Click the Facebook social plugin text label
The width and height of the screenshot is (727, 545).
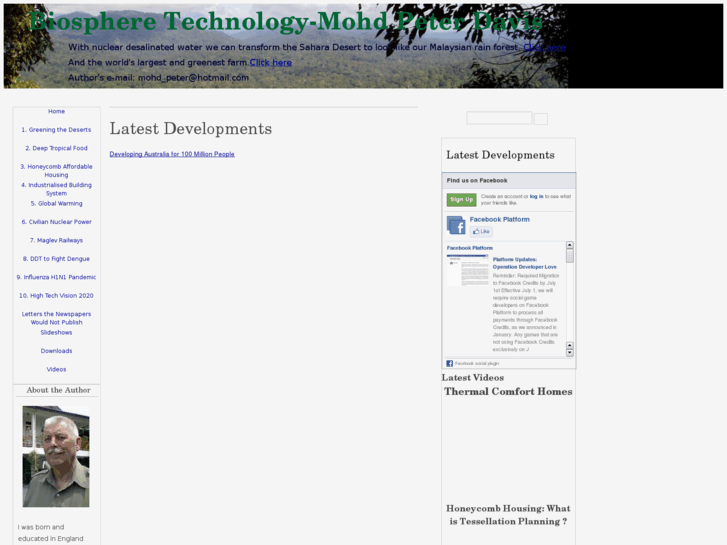click(477, 364)
